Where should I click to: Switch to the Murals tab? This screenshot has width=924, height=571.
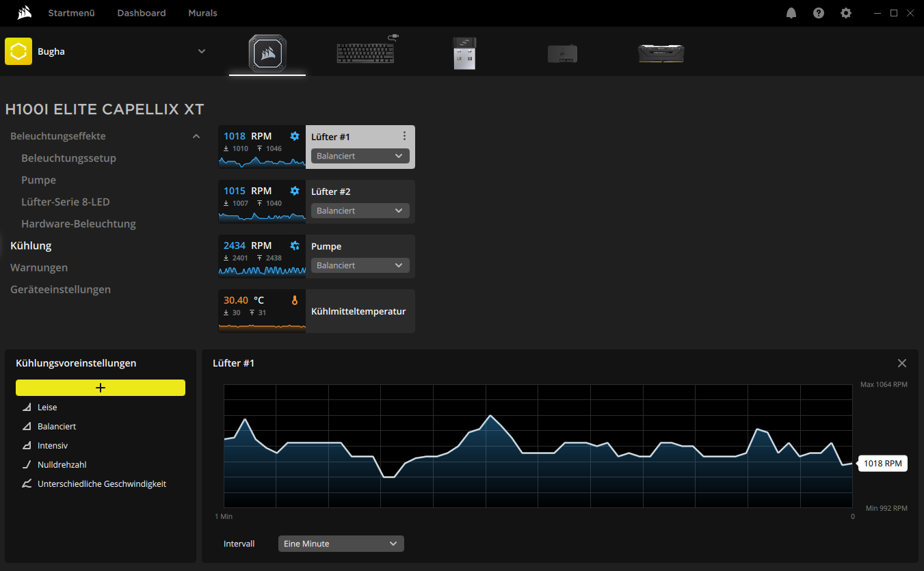click(x=202, y=13)
